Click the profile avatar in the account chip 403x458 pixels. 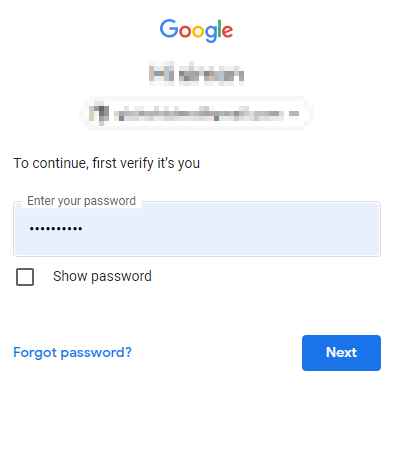coord(99,114)
